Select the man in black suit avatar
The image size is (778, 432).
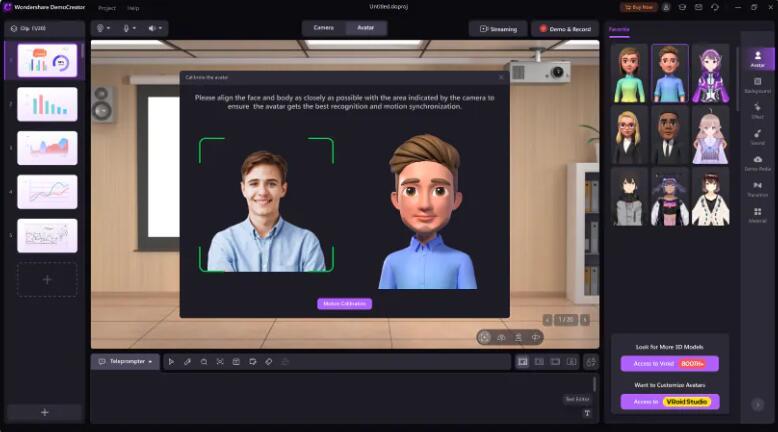[669, 135]
